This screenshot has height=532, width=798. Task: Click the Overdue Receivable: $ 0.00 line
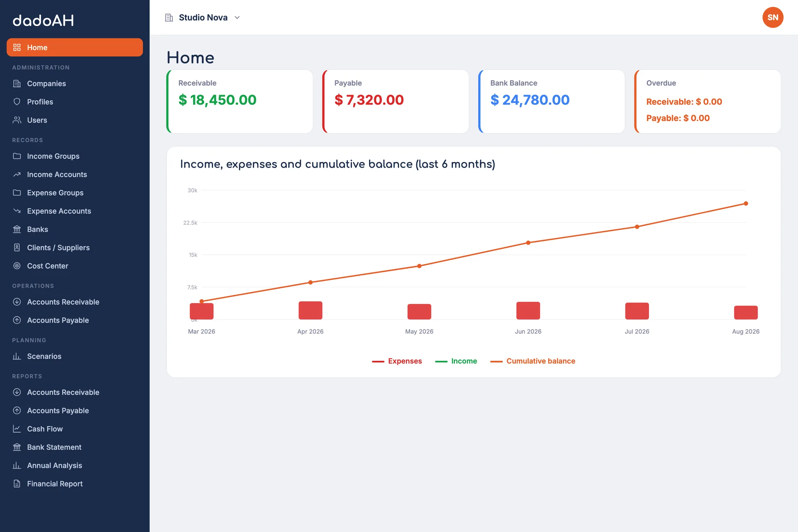[x=684, y=102]
